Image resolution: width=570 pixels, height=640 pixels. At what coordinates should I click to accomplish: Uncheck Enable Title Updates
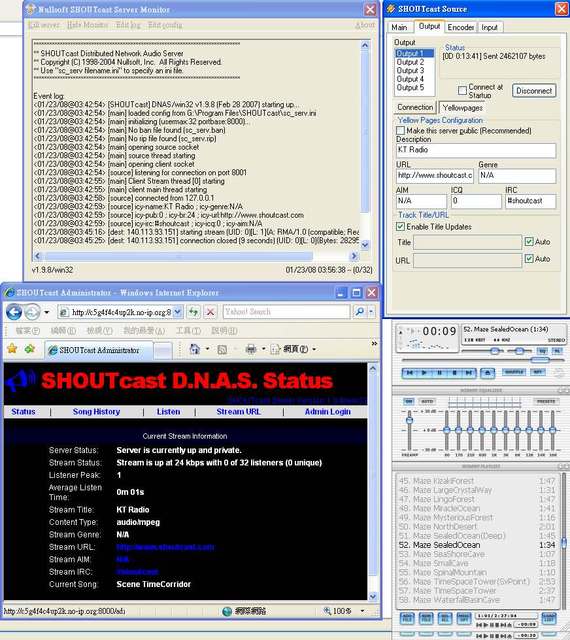401,227
